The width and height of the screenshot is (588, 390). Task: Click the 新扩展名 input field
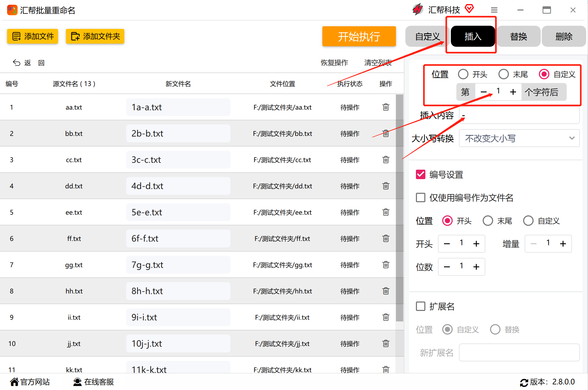519,352
